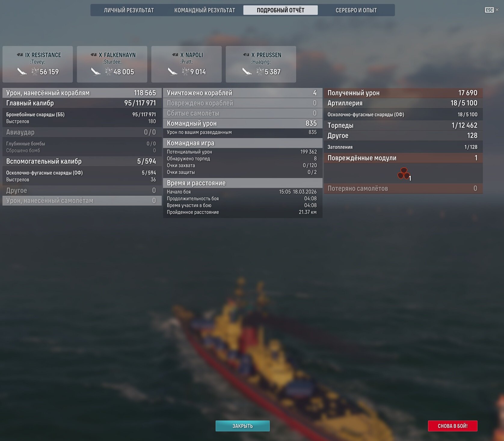This screenshot has height=441, width=504.
Task: Select the Уничтожено кораблей header row
Action: tap(242, 93)
